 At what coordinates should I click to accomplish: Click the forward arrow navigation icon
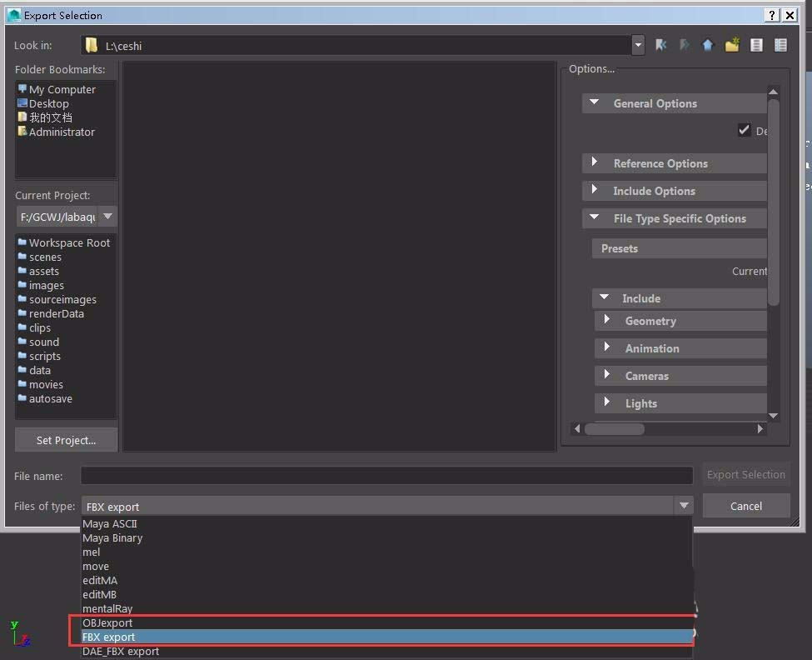[x=685, y=45]
